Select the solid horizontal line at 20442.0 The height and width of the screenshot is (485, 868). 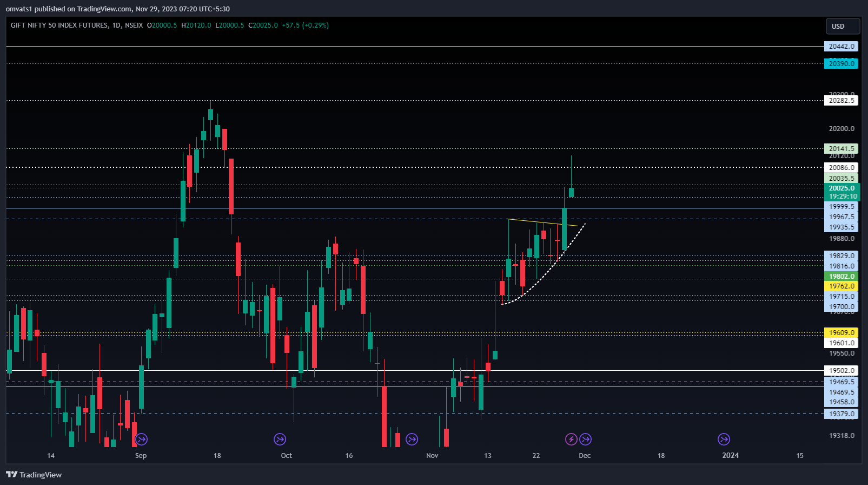415,47
